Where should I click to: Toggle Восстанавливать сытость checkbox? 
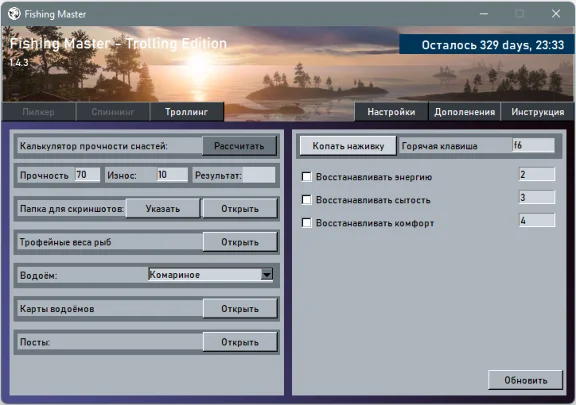click(x=306, y=200)
